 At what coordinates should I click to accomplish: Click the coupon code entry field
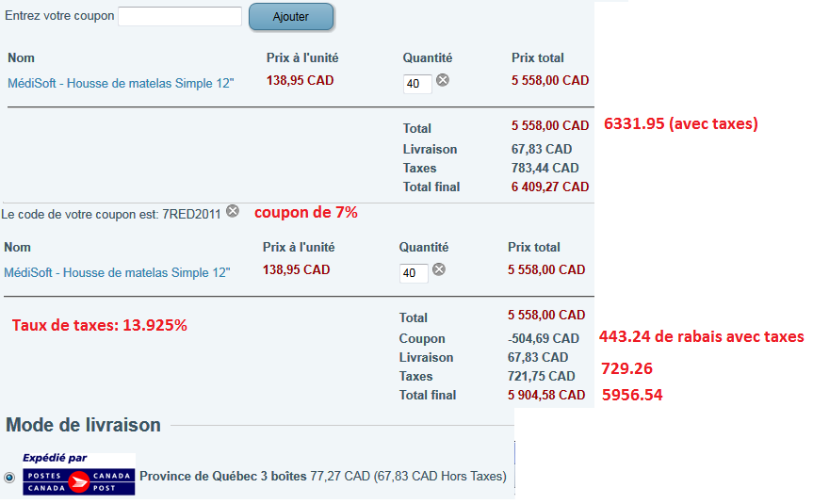tap(180, 16)
